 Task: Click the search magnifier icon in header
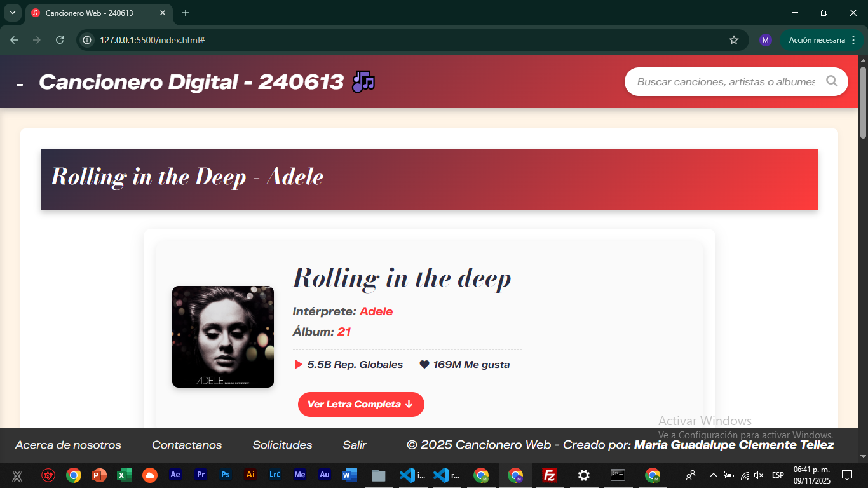coord(832,81)
